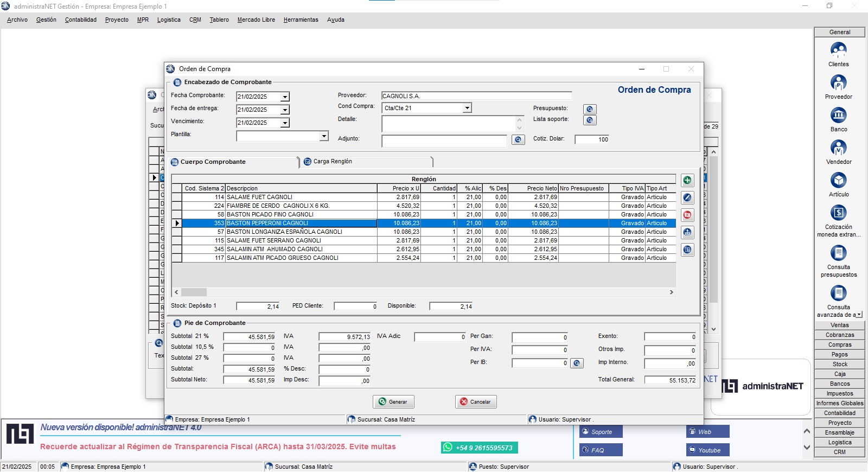Select row BASTON LONGANIZA ESPAÑOLA CAGNOLI
The width and height of the screenshot is (868, 472).
tap(424, 232)
